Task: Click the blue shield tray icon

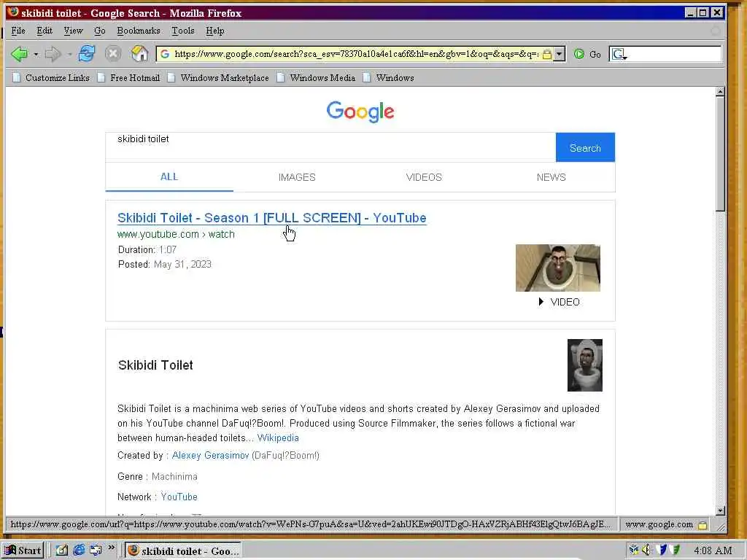Action: (661, 550)
